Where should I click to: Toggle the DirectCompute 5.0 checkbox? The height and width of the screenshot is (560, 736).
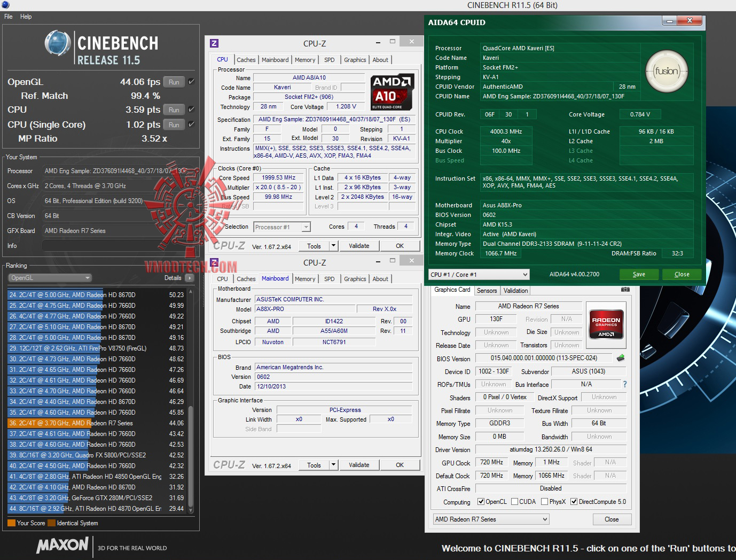pos(574,502)
